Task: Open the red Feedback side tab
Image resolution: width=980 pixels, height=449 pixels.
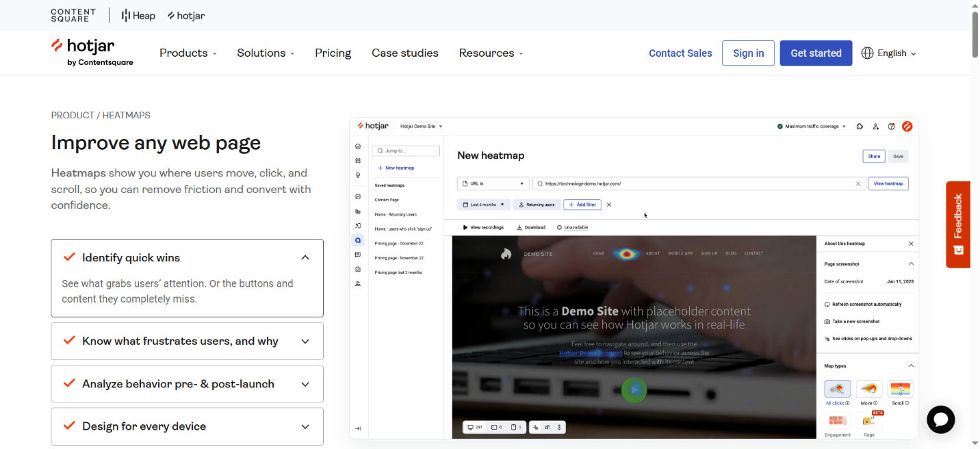Action: tap(957, 224)
